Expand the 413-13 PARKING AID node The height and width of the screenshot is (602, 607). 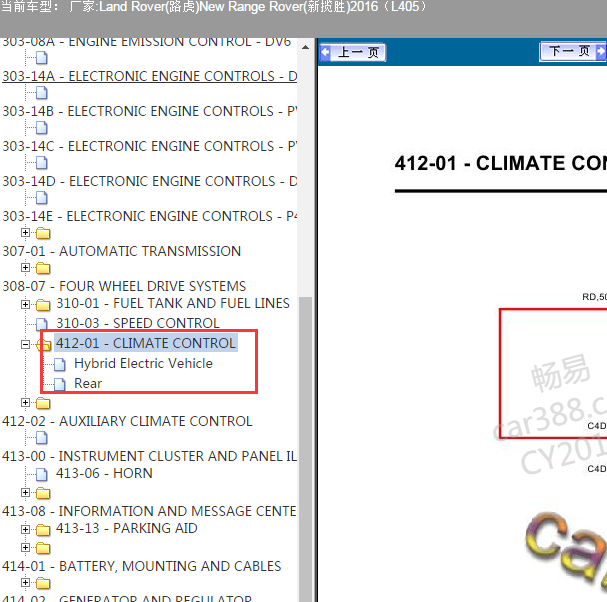click(x=26, y=529)
